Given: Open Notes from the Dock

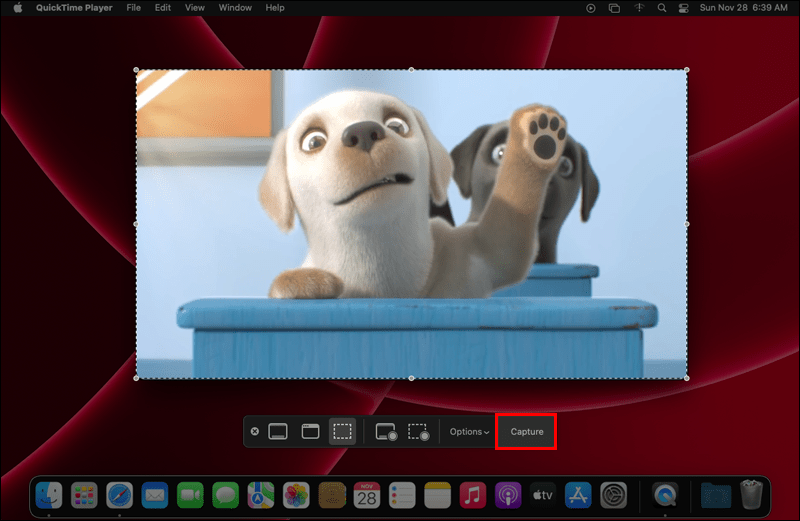Looking at the screenshot, I should click(x=437, y=495).
